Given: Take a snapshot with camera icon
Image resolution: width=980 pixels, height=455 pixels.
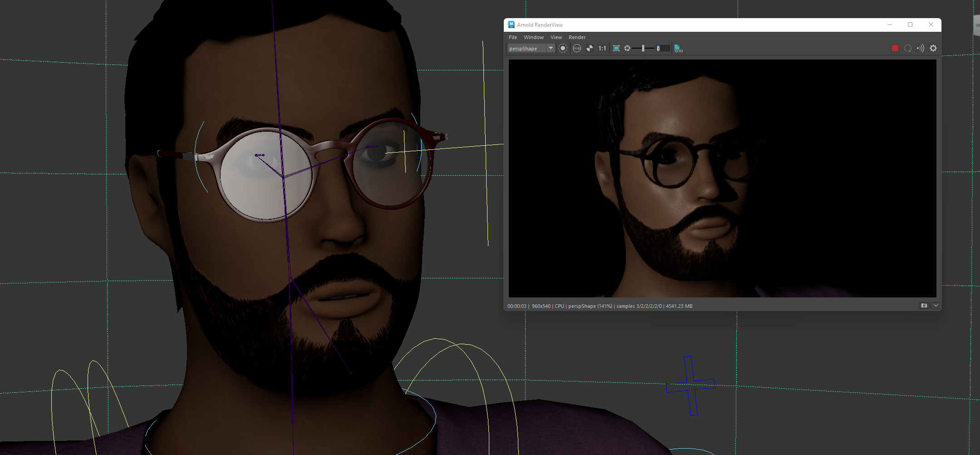Looking at the screenshot, I should tap(924, 306).
